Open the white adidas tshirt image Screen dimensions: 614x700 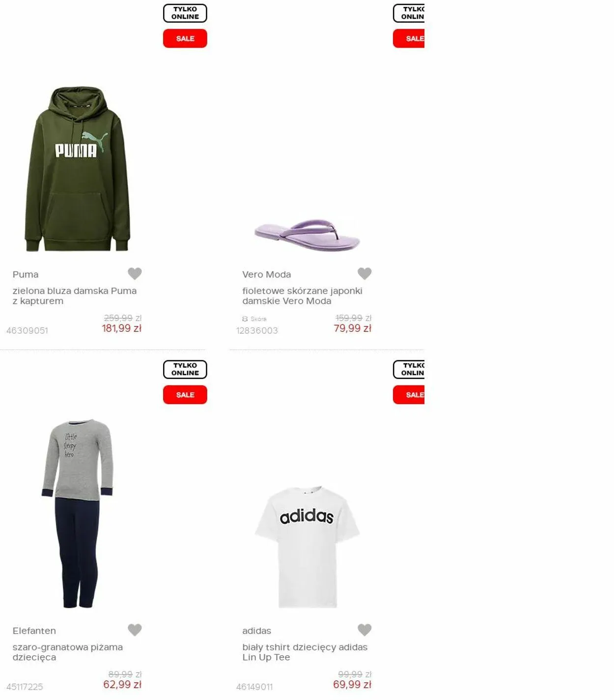click(307, 547)
